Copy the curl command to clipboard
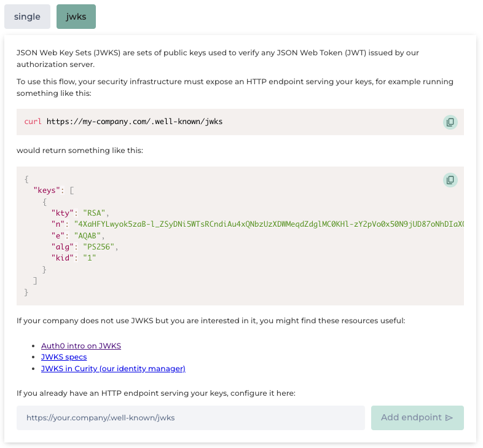Viewport: 483px width, 448px height. [450, 122]
